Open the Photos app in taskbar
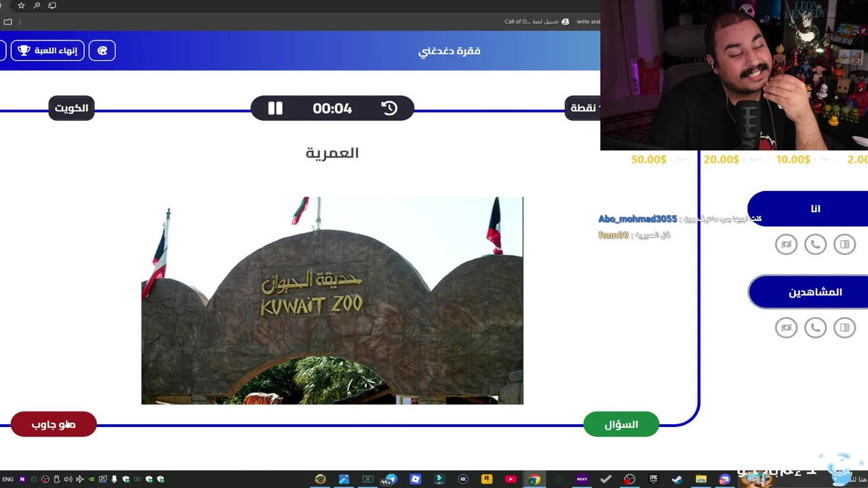 (x=344, y=479)
